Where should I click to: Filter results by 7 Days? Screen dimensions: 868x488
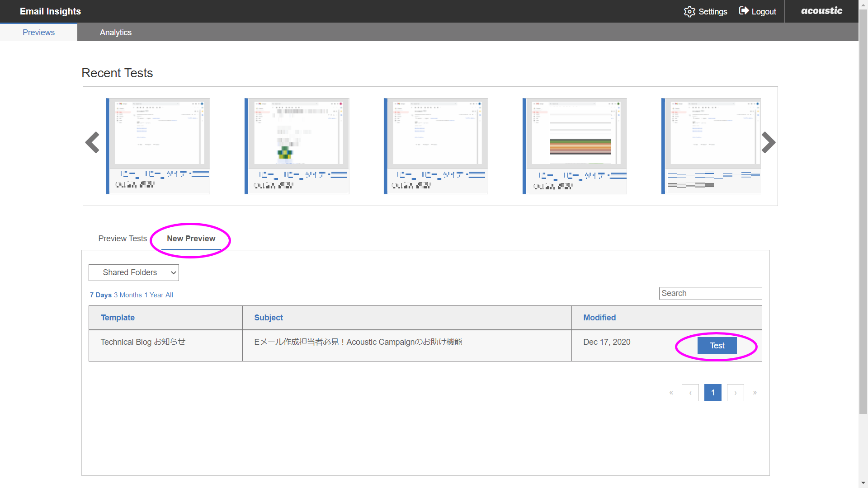100,294
